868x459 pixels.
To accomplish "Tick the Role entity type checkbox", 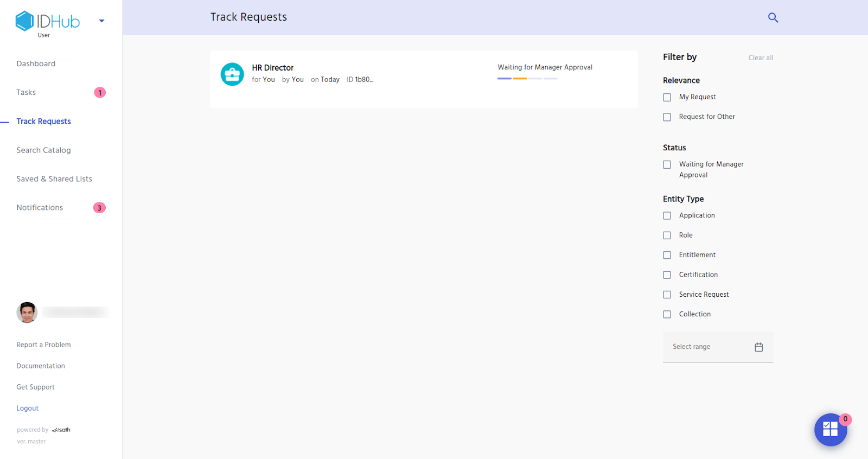I will click(667, 235).
